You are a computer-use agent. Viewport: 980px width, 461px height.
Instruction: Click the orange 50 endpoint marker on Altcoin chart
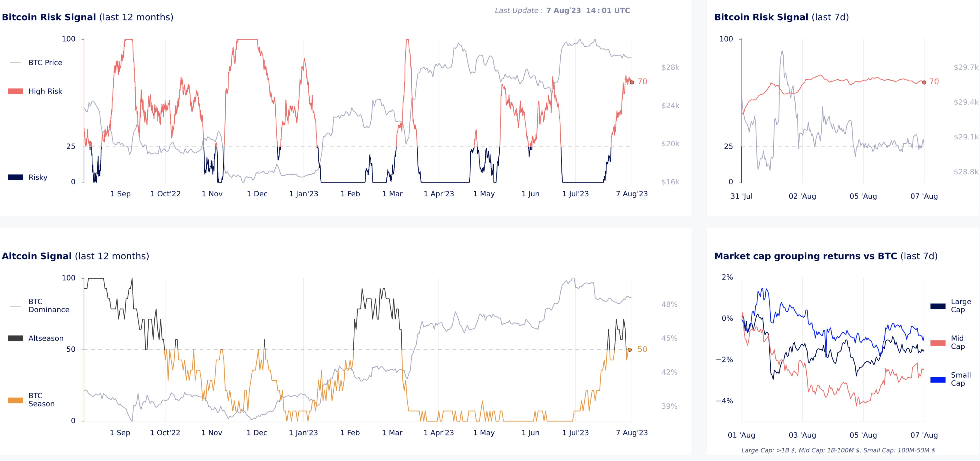pos(630,350)
